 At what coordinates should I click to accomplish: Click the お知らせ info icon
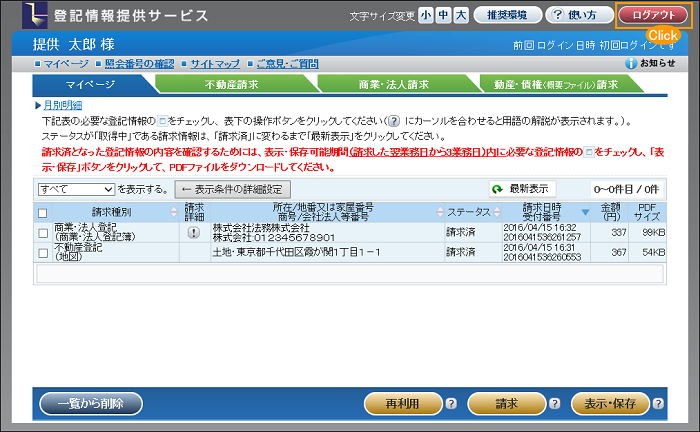coord(630,64)
